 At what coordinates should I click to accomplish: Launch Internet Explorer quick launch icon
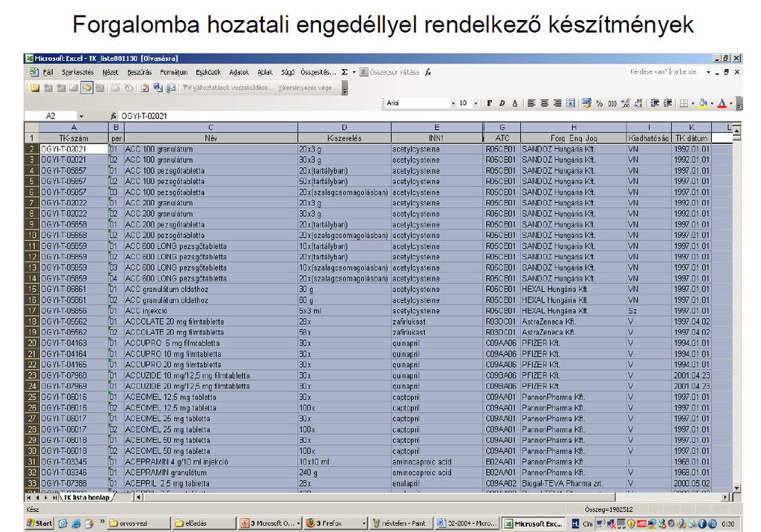tap(76, 524)
